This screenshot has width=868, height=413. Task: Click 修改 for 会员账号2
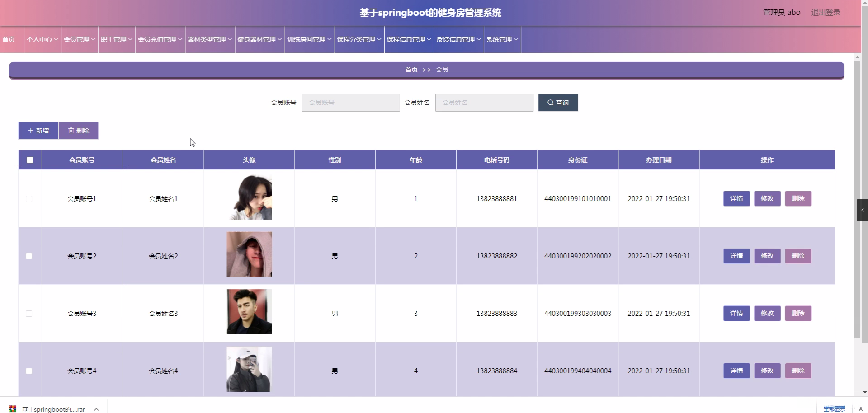(767, 256)
